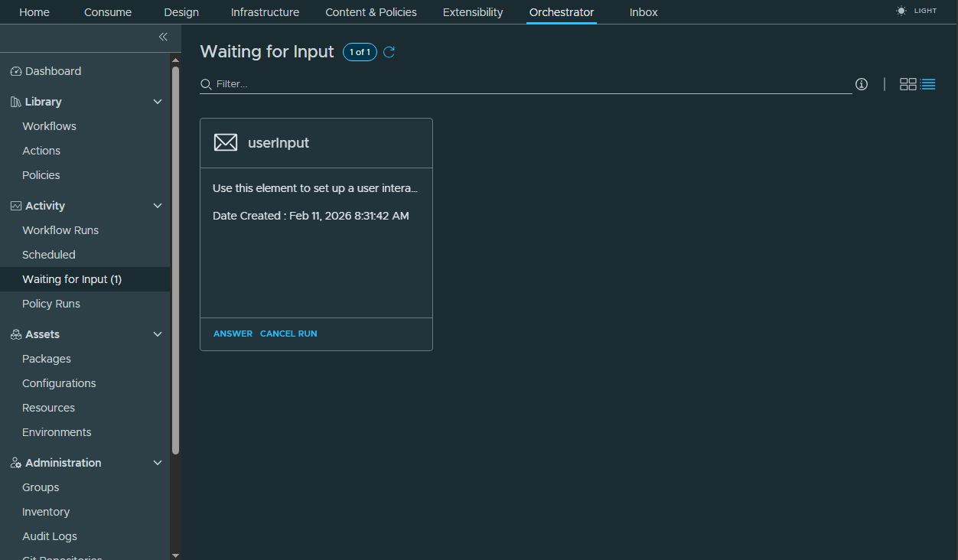Click the search magnifier in the filter bar

tap(204, 84)
